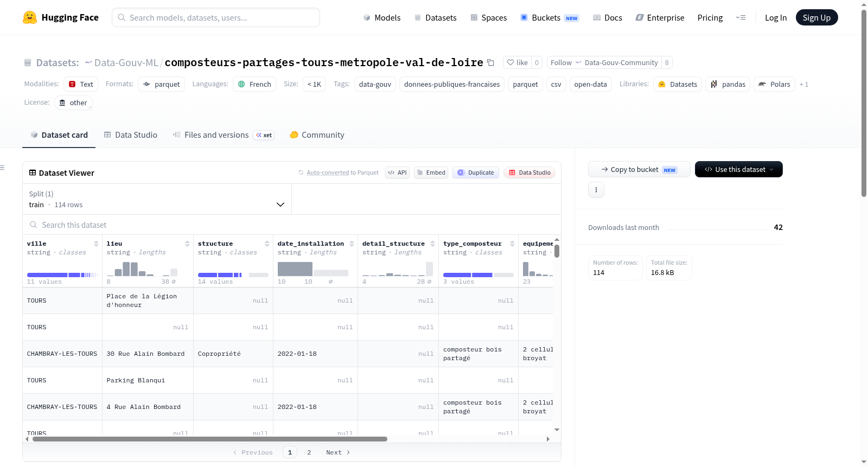
Task: Go to page 2 of the table
Action: [x=309, y=452]
